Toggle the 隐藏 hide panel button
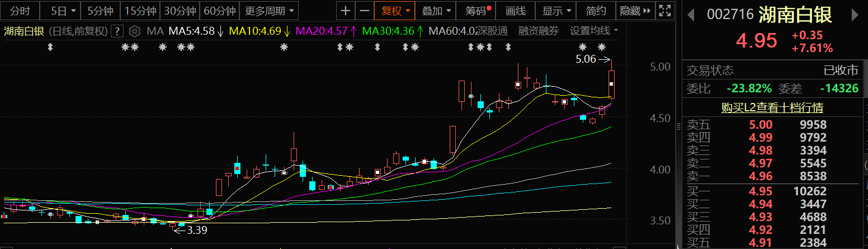This screenshot has height=249, width=868. pos(635,11)
